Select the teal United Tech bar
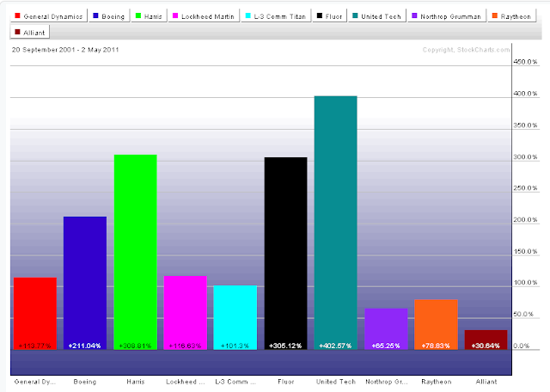 [335, 223]
